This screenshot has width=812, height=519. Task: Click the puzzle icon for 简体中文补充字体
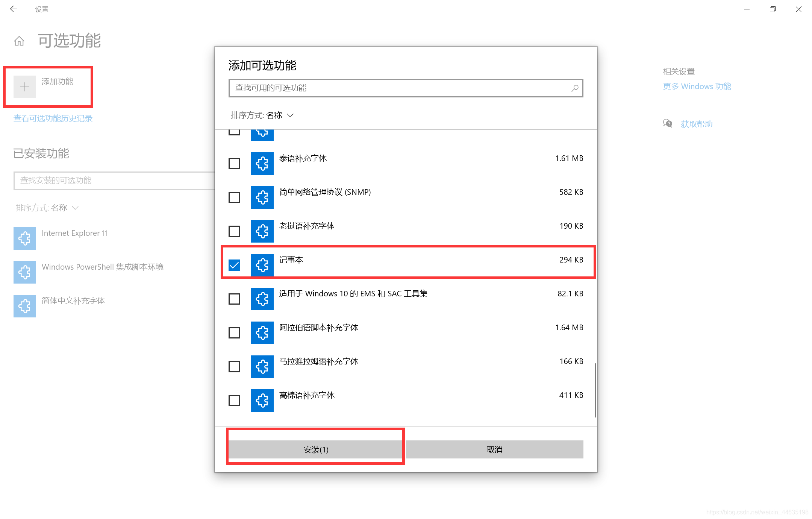[25, 306]
